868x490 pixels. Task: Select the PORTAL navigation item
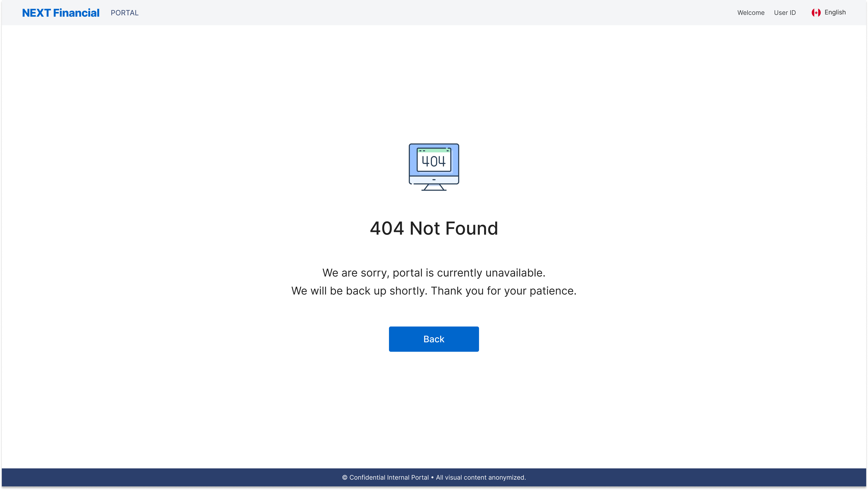pyautogui.click(x=125, y=13)
